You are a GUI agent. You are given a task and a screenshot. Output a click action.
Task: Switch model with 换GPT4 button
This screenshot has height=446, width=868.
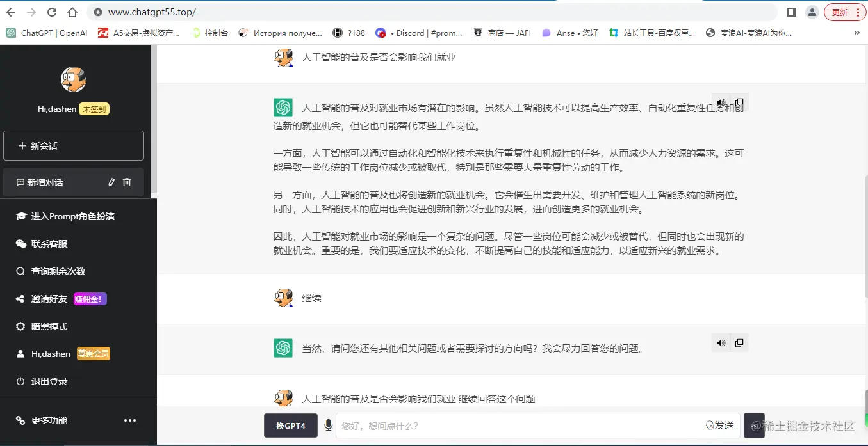[x=291, y=426]
